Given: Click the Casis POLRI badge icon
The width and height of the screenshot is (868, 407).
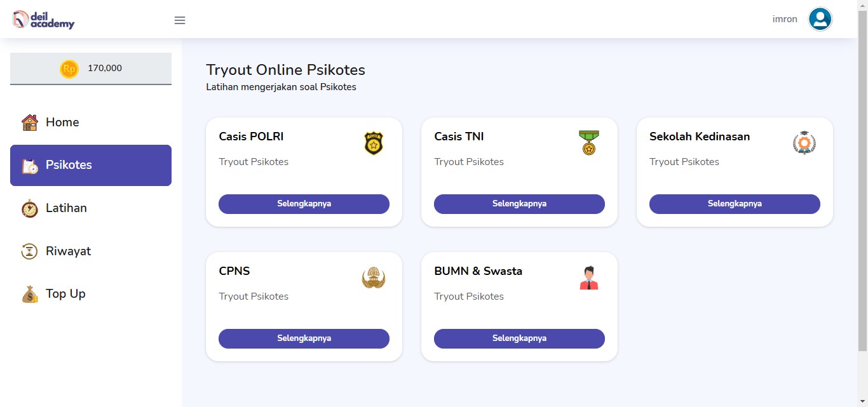Looking at the screenshot, I should (374, 143).
